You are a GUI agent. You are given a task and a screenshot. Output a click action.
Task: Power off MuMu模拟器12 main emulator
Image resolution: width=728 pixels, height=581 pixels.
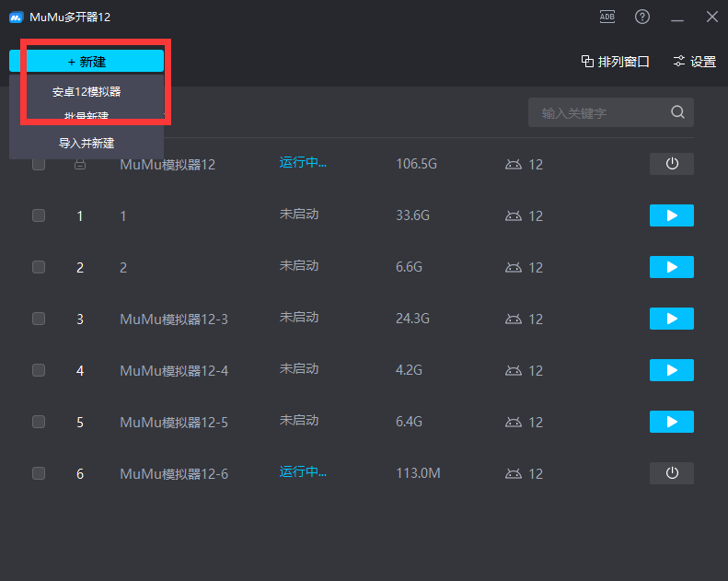click(671, 164)
